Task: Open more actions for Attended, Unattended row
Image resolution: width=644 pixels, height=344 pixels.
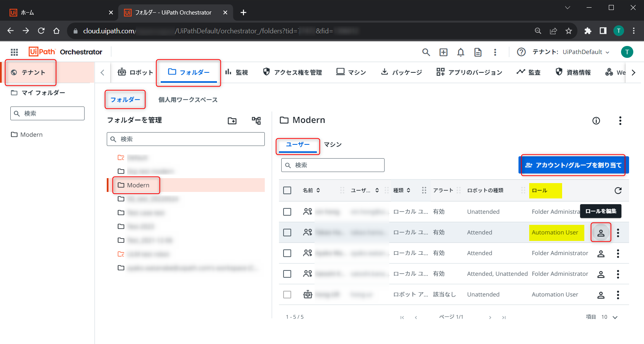Action: [618, 274]
